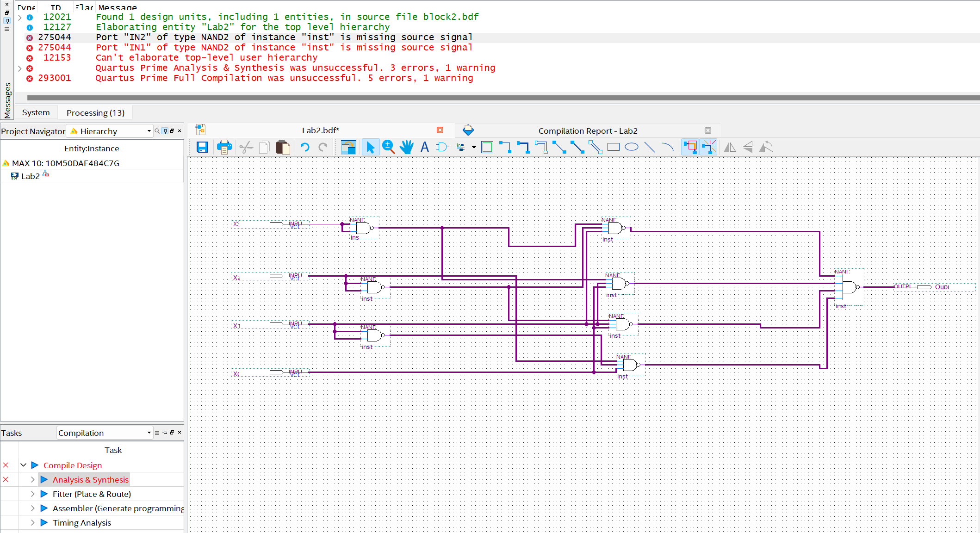Toggle the selection pointer tool
The image size is (980, 533).
370,148
